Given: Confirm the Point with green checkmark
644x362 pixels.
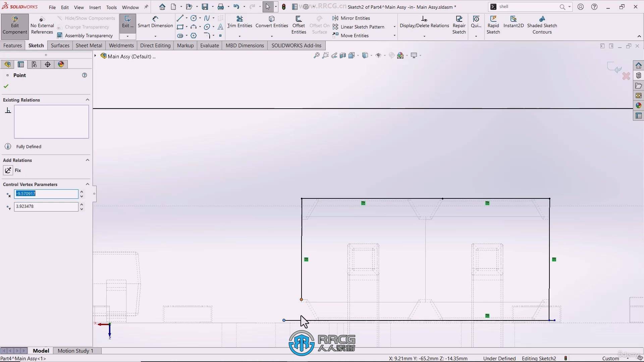Looking at the screenshot, I should tap(6, 86).
